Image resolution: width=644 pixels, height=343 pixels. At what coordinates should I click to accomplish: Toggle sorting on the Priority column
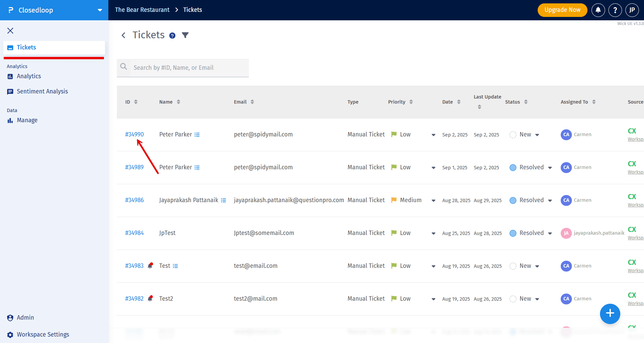click(411, 102)
